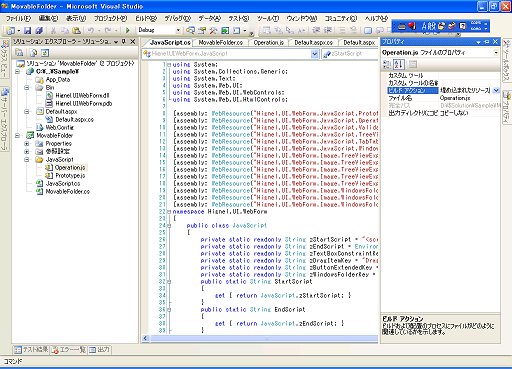Viewport: 512px width, 369px height.
Task: Click Solution Explorer's Show All Files icon
Action: click(33, 53)
